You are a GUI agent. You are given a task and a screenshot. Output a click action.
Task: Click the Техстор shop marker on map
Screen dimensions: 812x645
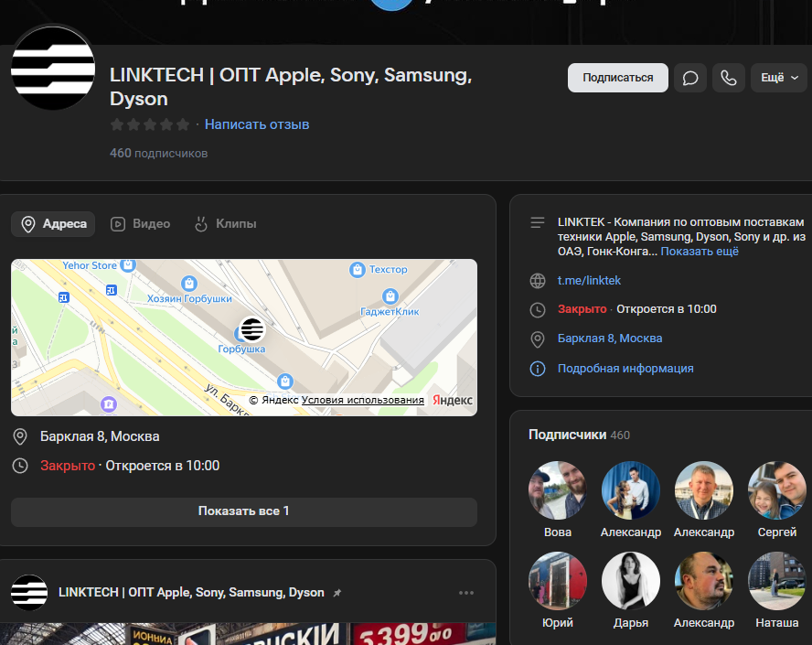coord(357,269)
